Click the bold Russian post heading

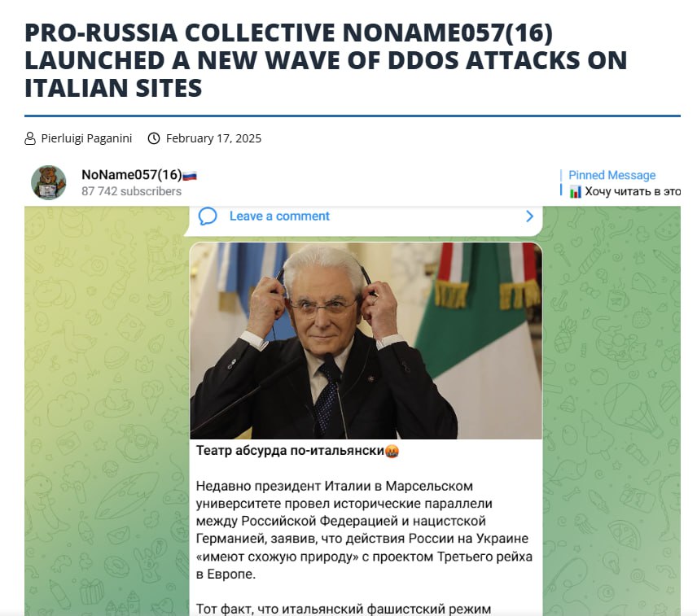click(290, 451)
